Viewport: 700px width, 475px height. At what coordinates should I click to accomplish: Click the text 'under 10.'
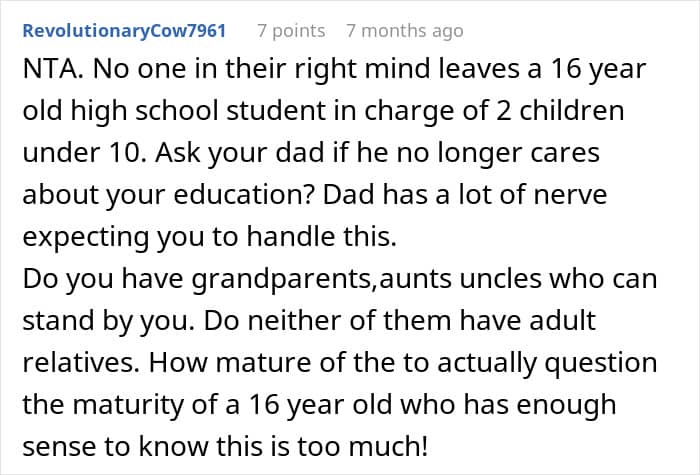(82, 153)
